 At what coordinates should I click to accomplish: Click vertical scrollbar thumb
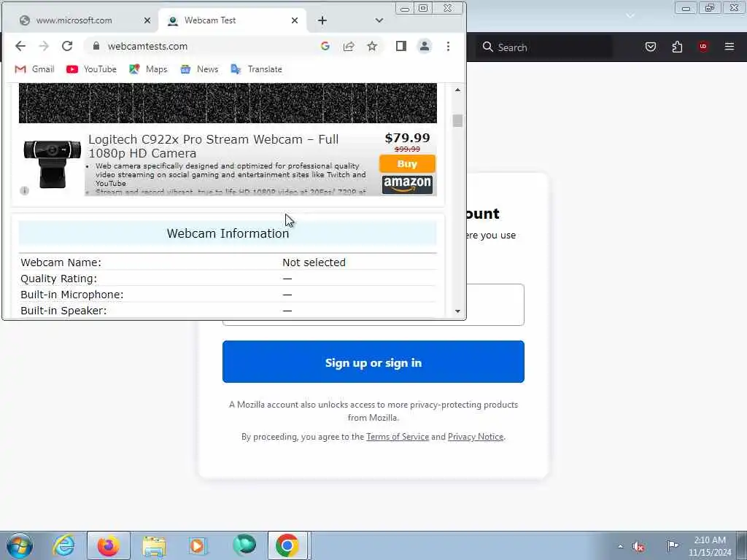pyautogui.click(x=457, y=121)
